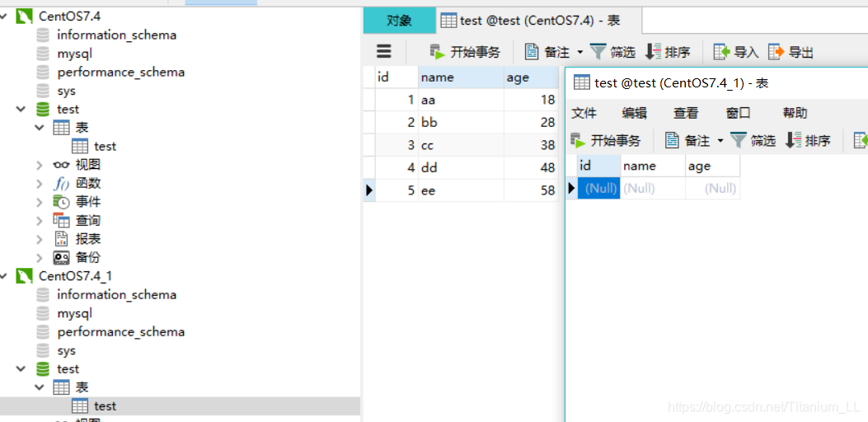Open the 编辑 menu in the CentOS7.4_1 window

click(635, 114)
